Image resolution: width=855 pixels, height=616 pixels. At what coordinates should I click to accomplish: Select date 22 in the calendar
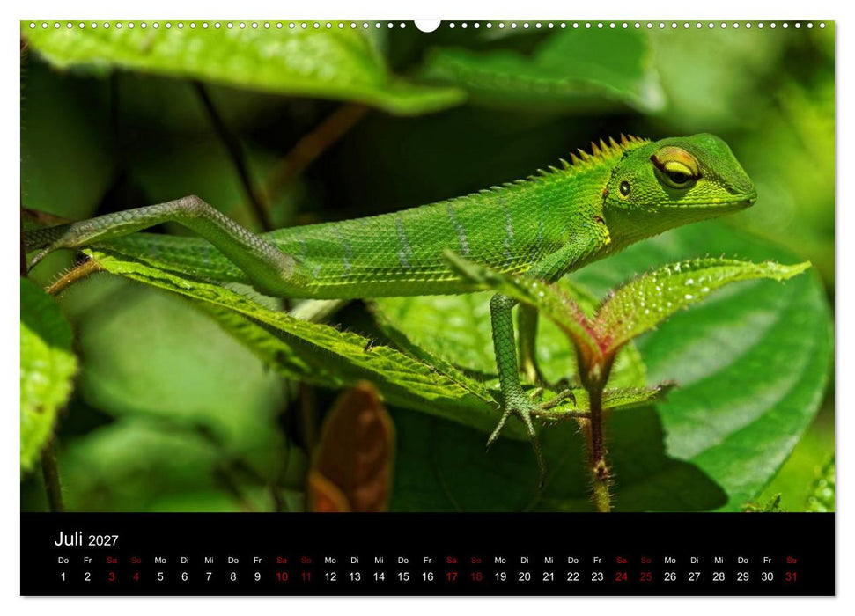click(x=573, y=576)
